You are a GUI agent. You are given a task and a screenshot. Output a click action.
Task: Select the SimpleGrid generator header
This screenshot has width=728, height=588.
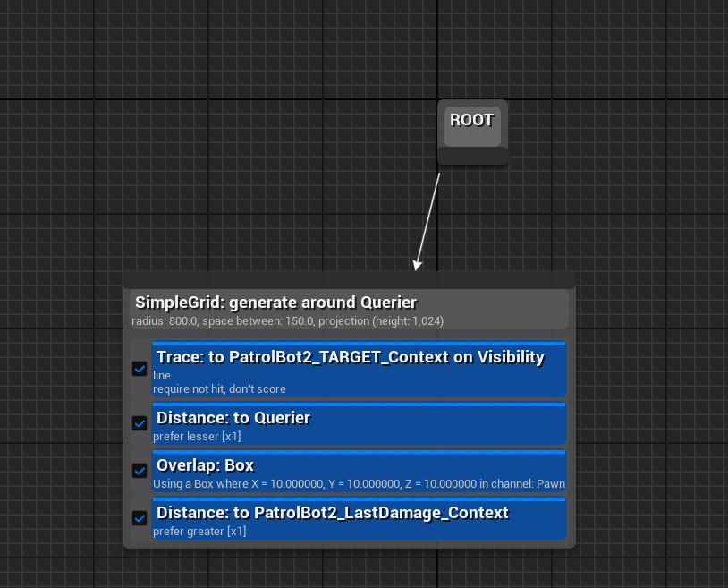[x=349, y=310]
